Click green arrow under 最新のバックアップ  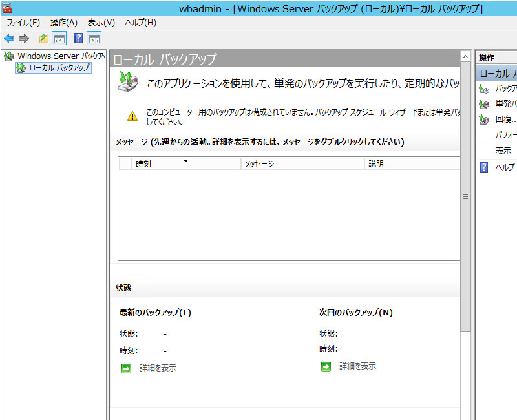(x=126, y=368)
